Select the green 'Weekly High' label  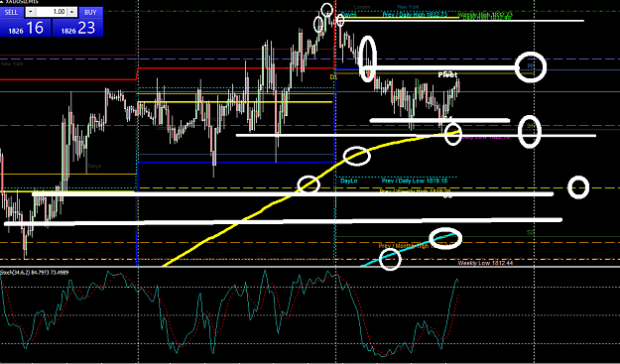click(485, 14)
